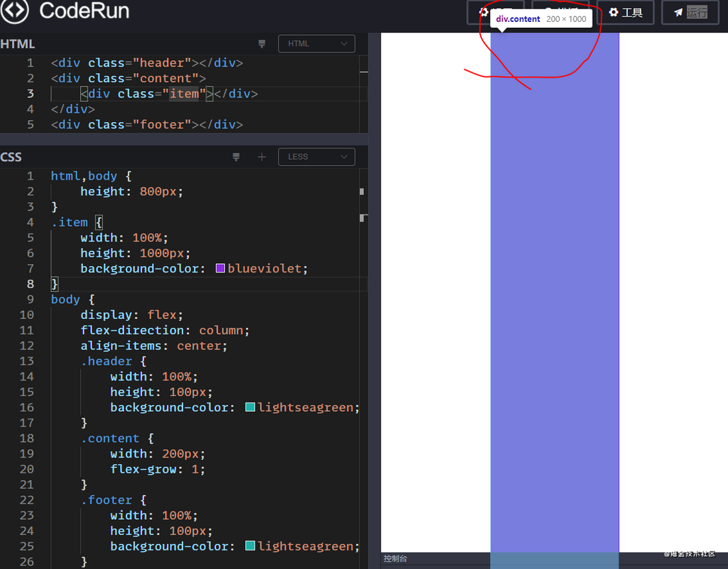Click the footer div code on HTML line 5
The width and height of the screenshot is (728, 569).
click(147, 125)
